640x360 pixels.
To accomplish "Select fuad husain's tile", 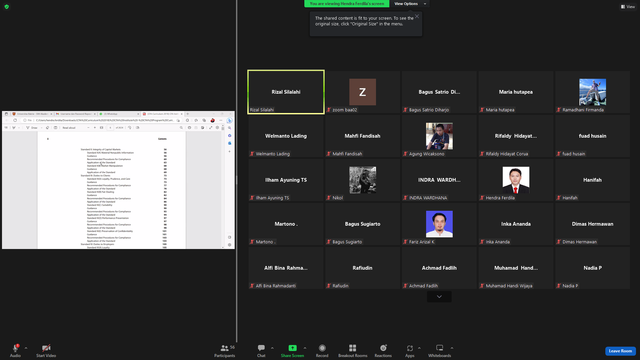I will (592, 136).
